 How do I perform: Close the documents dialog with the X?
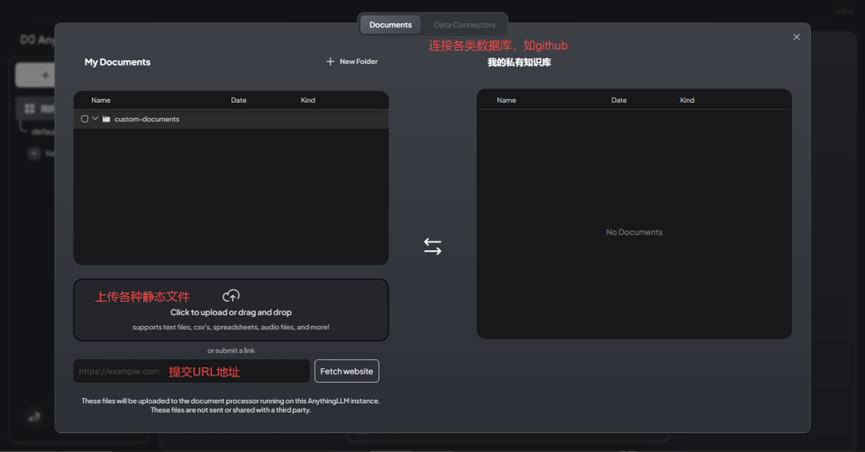point(796,37)
